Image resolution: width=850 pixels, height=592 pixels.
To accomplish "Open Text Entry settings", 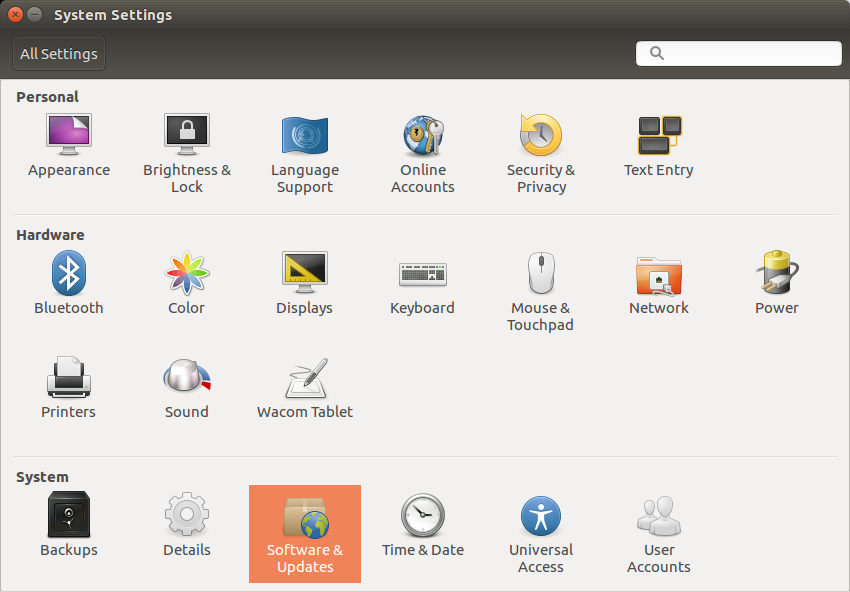I will pos(659,145).
